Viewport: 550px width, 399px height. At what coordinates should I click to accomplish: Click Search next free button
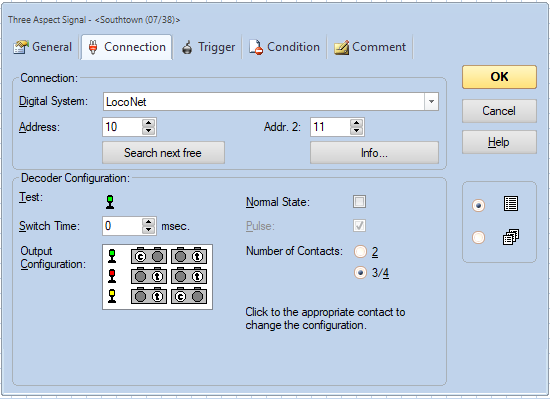click(163, 153)
